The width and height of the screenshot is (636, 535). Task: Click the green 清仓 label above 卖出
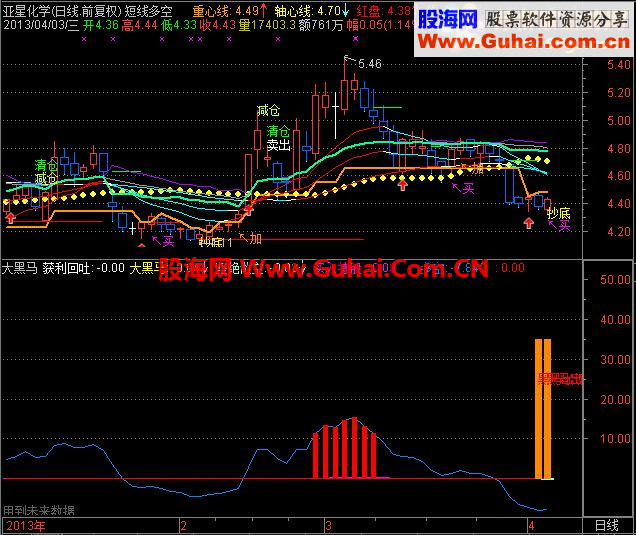tap(278, 131)
